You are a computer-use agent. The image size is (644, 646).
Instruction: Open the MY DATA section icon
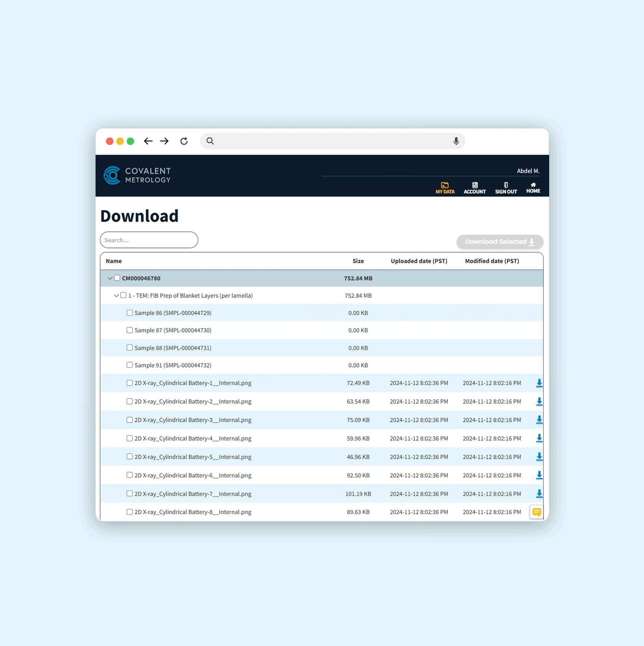point(445,184)
